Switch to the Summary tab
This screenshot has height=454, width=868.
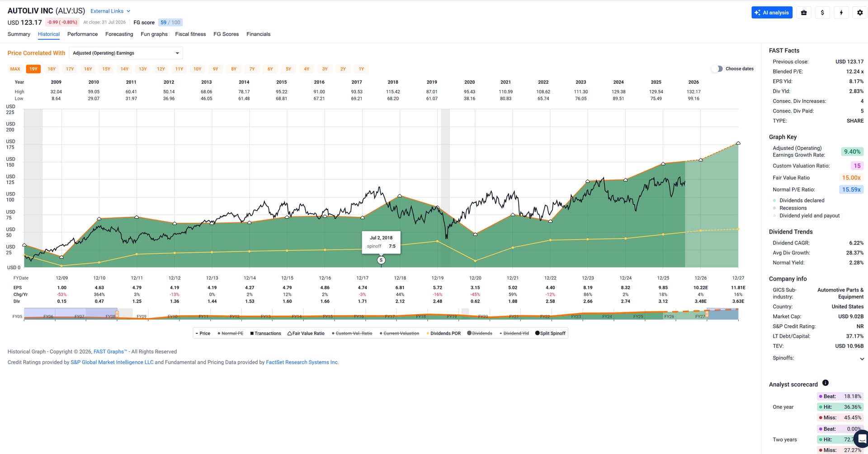pyautogui.click(x=19, y=34)
